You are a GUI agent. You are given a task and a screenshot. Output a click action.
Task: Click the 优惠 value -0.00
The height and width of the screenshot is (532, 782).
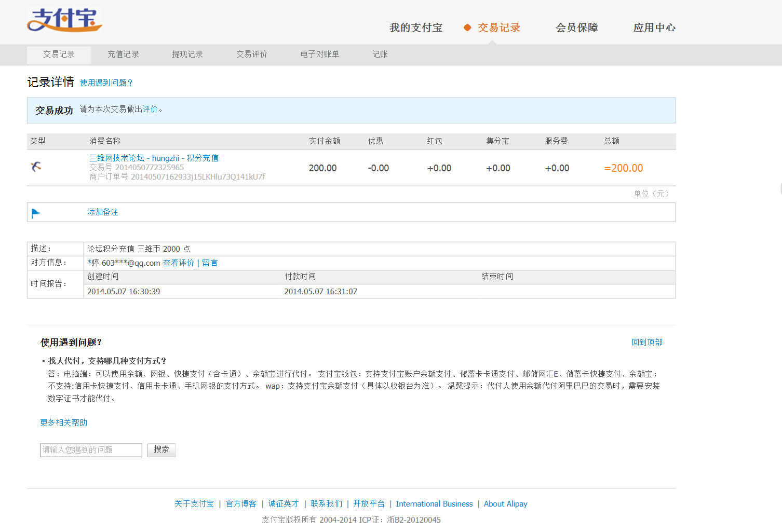pyautogui.click(x=379, y=168)
